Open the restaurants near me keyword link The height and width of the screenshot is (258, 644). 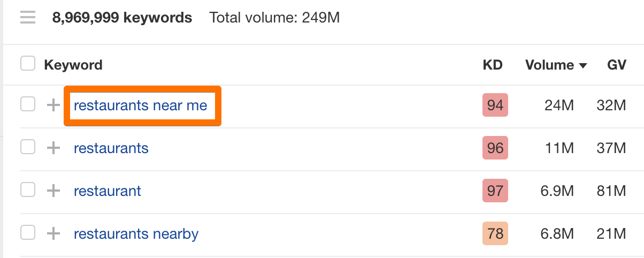click(140, 105)
